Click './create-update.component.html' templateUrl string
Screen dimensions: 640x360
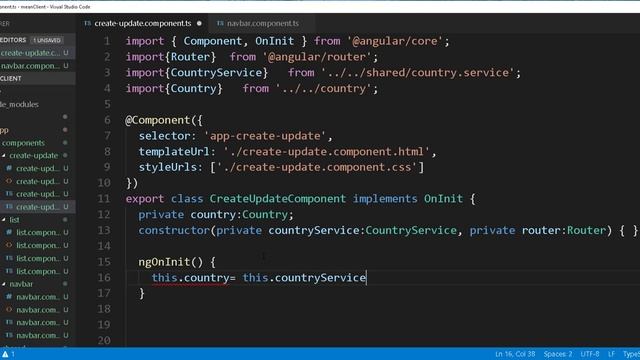[x=327, y=152]
